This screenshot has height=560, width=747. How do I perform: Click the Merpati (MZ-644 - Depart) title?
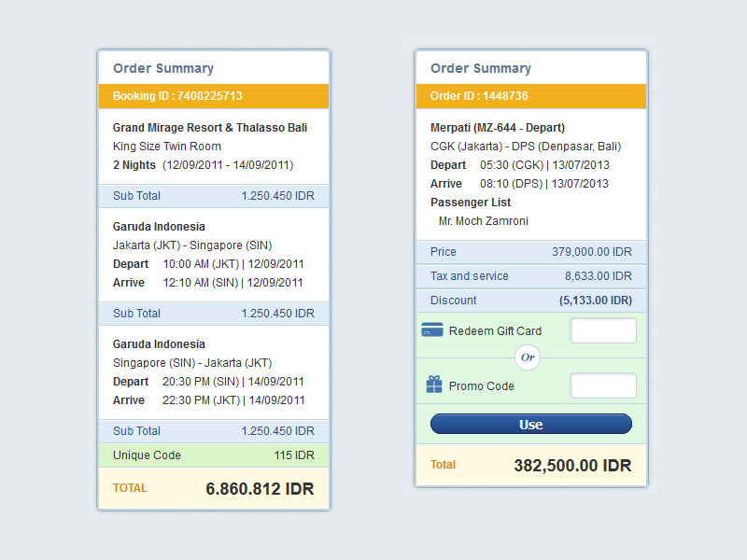pyautogui.click(x=498, y=128)
